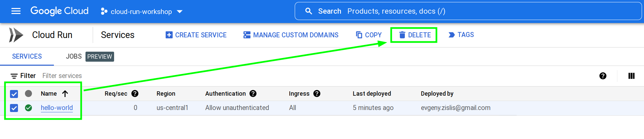This screenshot has width=644, height=139.
Task: Click the Create Service button
Action: click(x=196, y=35)
